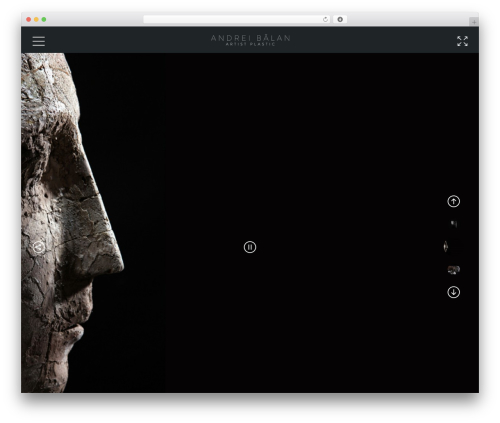Toggle fullscreen mode icon
The width and height of the screenshot is (500, 423).
(x=462, y=41)
